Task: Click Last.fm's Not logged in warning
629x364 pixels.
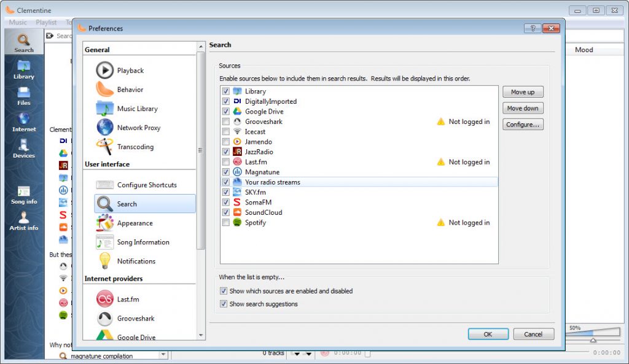Action: 463,162
